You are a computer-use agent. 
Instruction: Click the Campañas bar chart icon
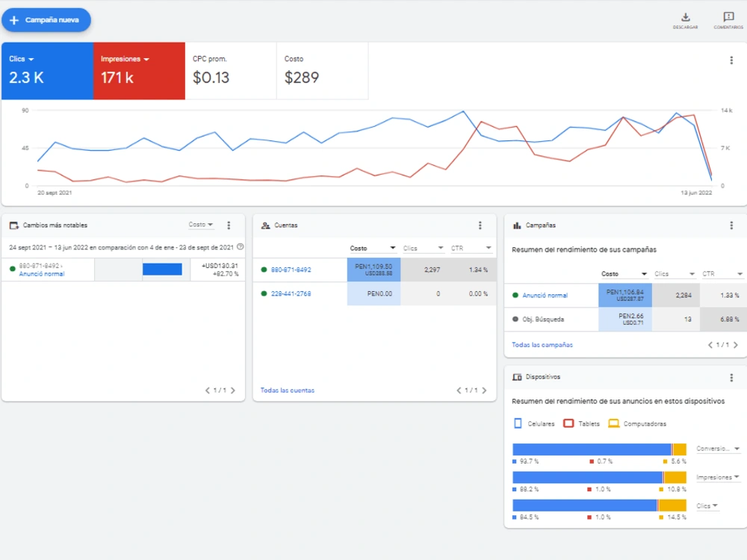[517, 225]
